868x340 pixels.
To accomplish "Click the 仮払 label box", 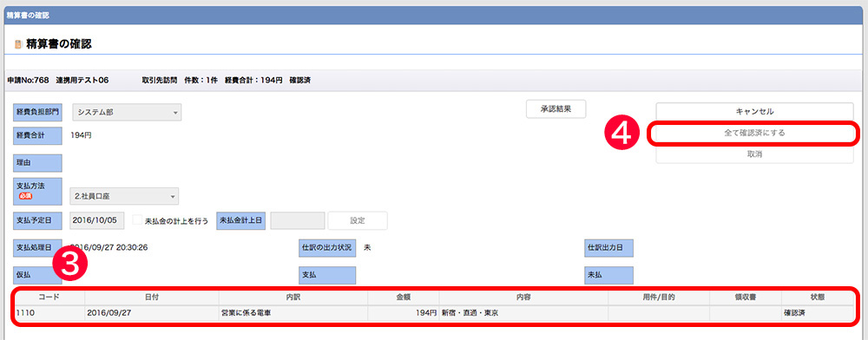I will click(37, 275).
